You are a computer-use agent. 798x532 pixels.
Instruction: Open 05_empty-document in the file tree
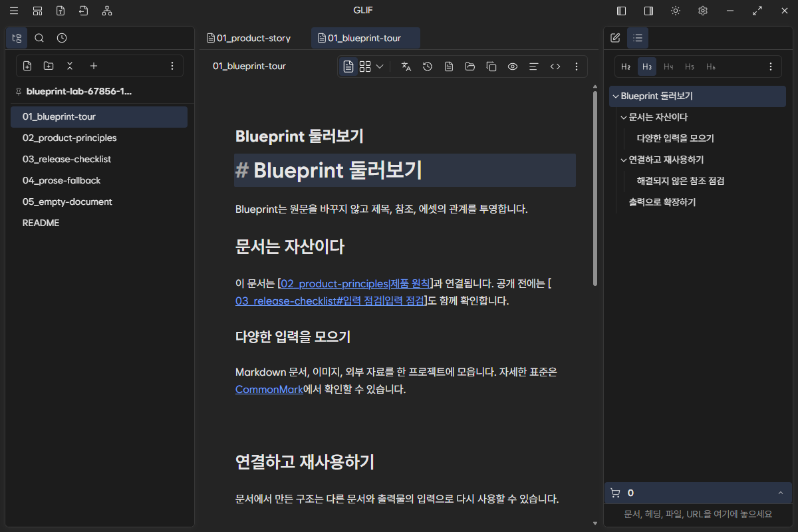pyautogui.click(x=99, y=201)
